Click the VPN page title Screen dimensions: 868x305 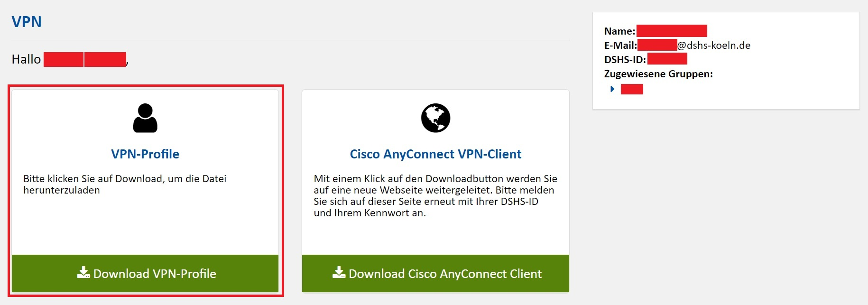(27, 22)
